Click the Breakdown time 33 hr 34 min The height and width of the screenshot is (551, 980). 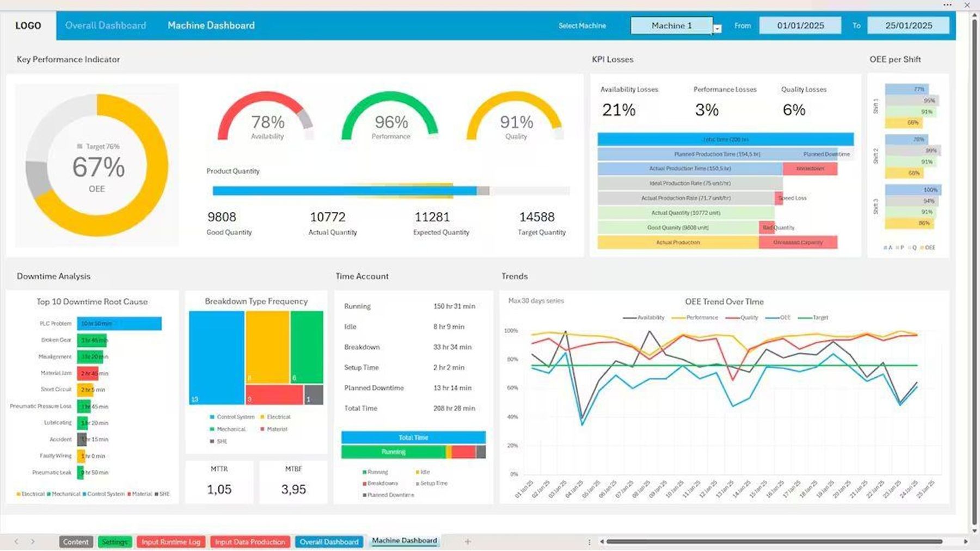(x=452, y=347)
